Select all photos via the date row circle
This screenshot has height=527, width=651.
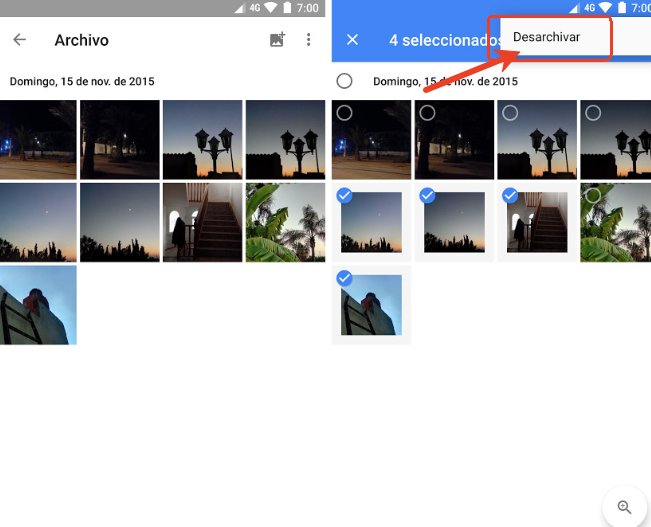(x=345, y=81)
